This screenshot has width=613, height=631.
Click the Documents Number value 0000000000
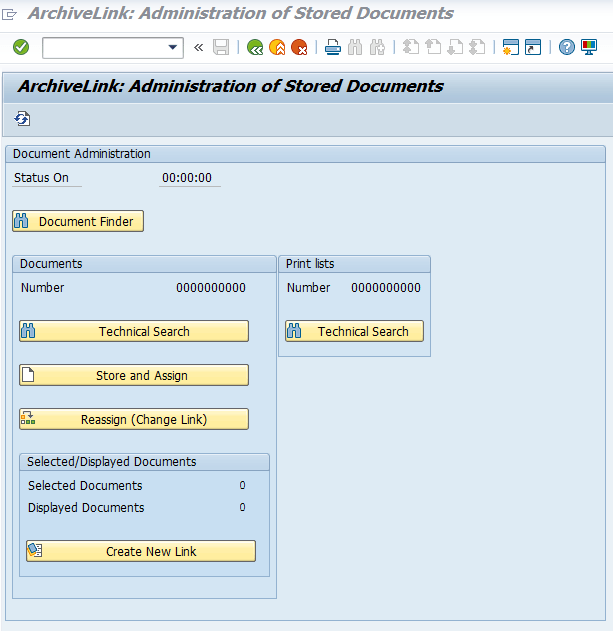pyautogui.click(x=211, y=287)
